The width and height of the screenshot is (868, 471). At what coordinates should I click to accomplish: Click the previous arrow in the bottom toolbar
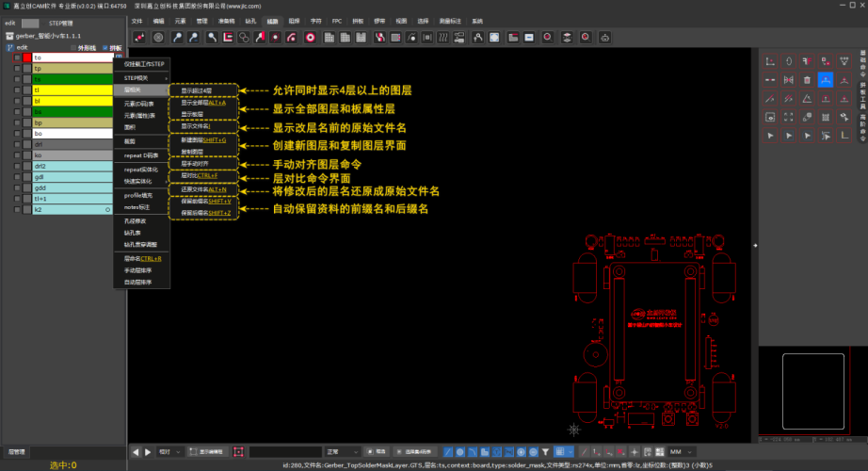point(136,452)
